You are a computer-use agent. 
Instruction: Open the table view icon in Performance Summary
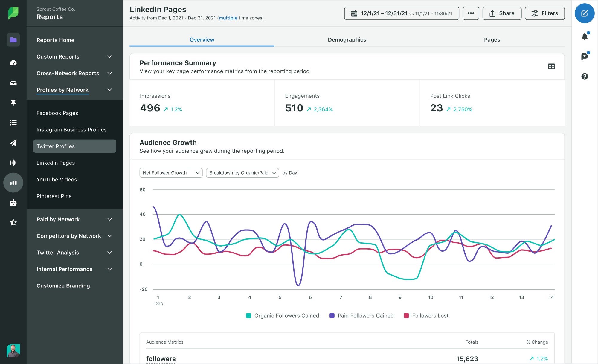coord(551,66)
